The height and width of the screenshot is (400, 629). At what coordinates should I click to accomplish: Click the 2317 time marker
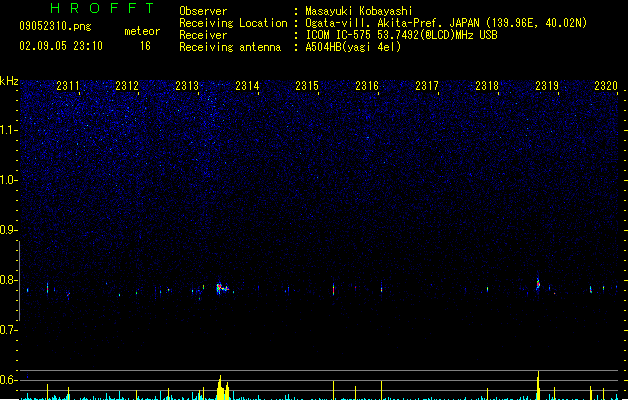point(427,86)
